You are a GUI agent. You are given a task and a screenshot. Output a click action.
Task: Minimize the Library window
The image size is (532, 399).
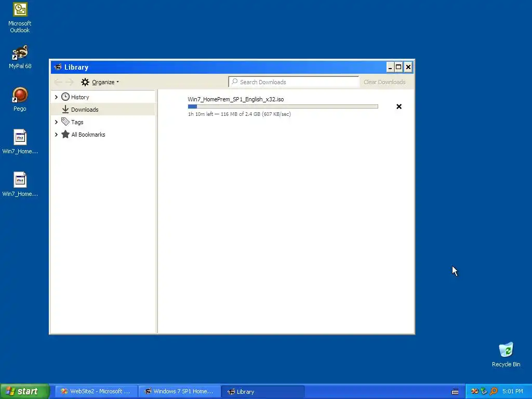pyautogui.click(x=390, y=67)
